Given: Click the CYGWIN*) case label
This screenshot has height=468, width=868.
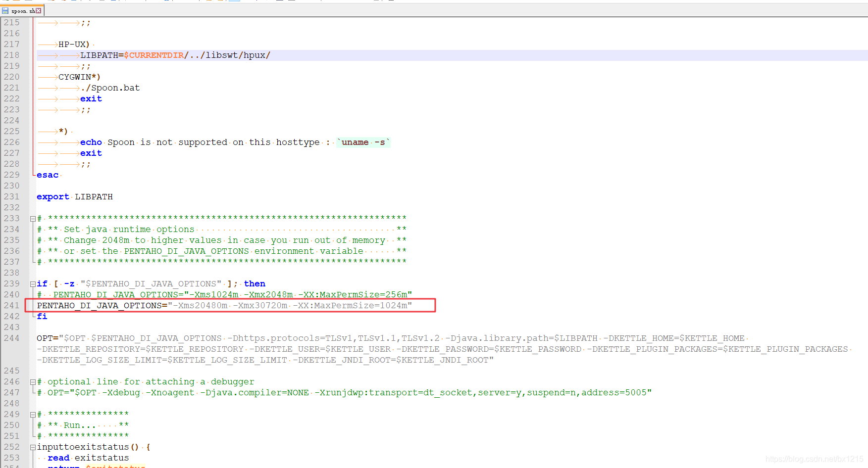Looking at the screenshot, I should pos(79,77).
